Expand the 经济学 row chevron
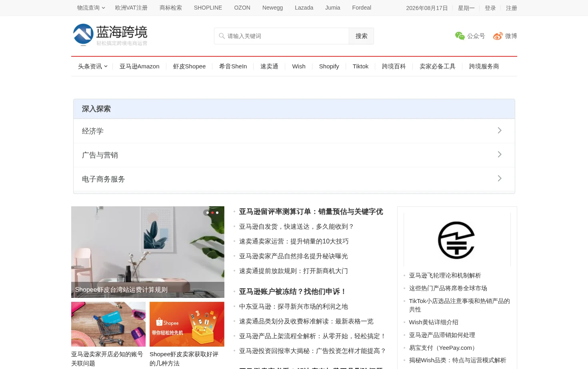The width and height of the screenshot is (588, 369). (500, 130)
